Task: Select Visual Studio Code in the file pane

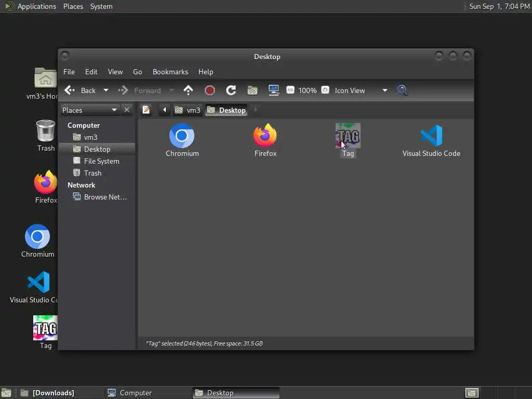Action: point(431,140)
